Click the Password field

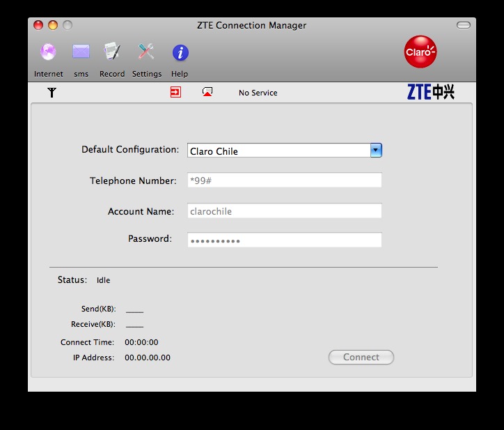point(285,240)
